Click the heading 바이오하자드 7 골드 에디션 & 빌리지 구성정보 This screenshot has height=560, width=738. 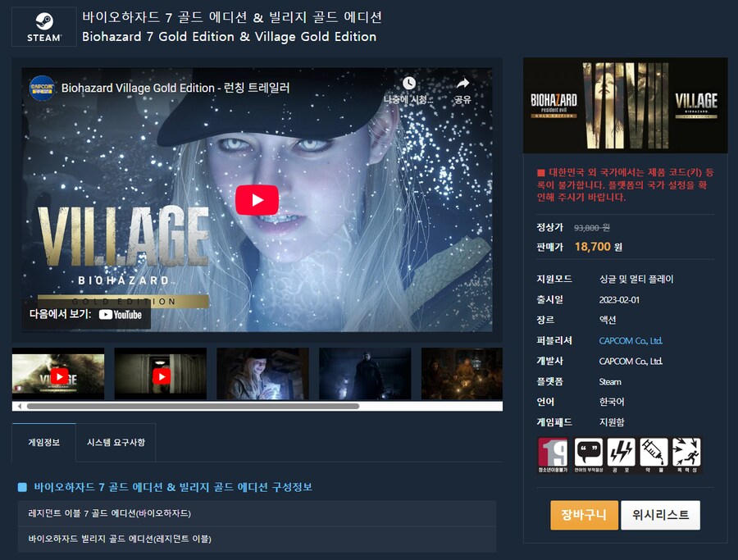(173, 487)
